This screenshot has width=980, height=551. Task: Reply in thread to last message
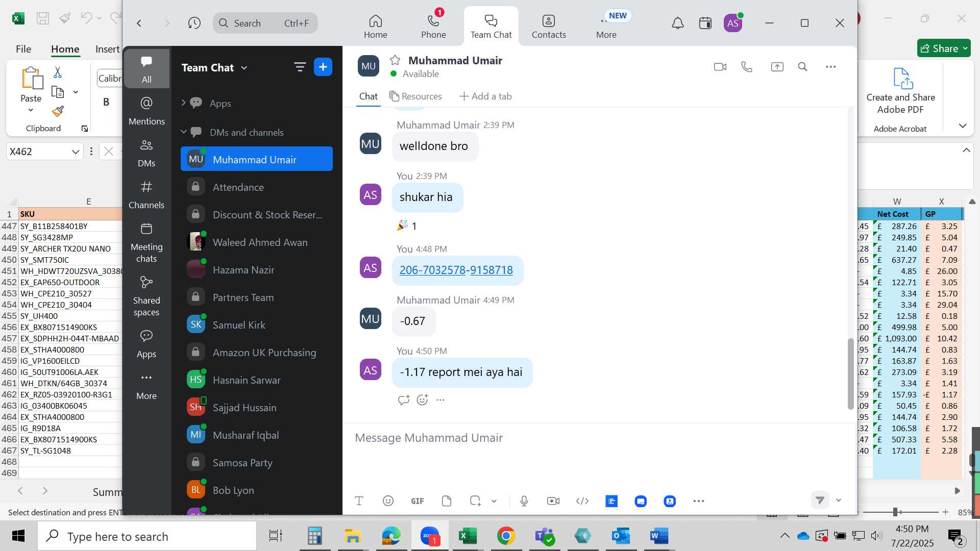pyautogui.click(x=403, y=400)
